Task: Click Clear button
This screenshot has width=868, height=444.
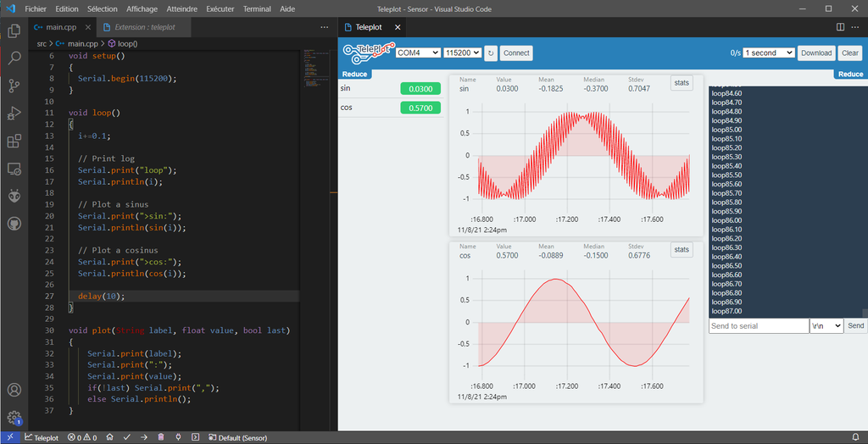Action: 849,53
